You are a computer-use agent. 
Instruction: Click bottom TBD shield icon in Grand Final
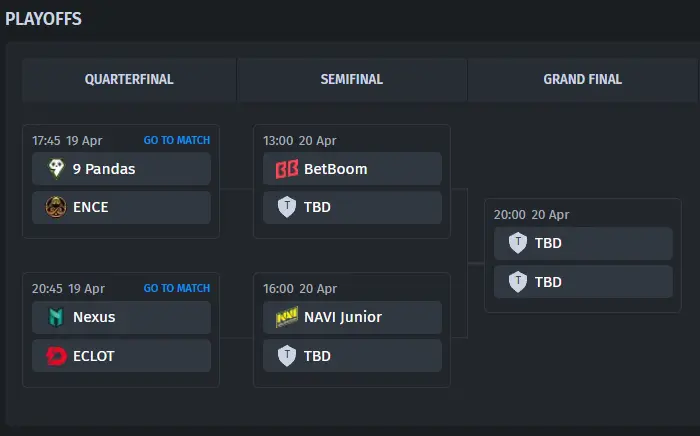pos(518,282)
